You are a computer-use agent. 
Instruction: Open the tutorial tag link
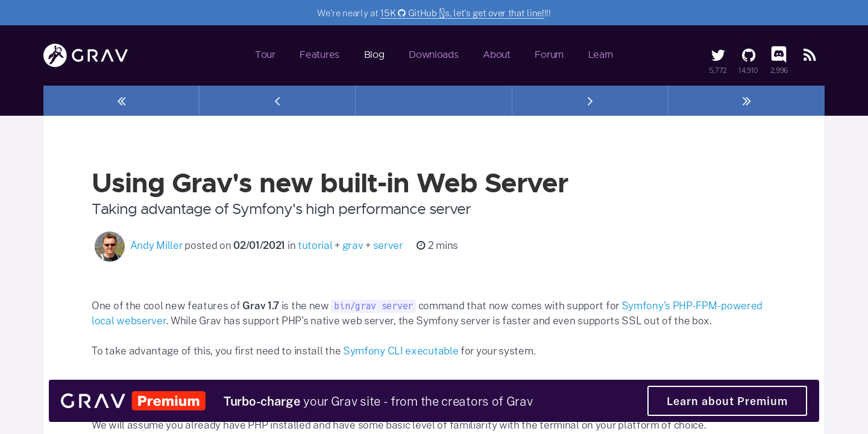pos(315,245)
